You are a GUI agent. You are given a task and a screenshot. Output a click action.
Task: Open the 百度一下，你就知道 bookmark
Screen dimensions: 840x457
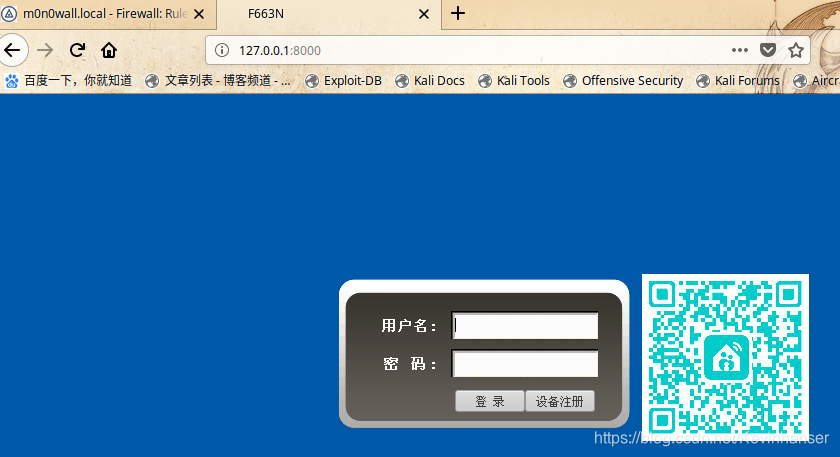[x=69, y=81]
